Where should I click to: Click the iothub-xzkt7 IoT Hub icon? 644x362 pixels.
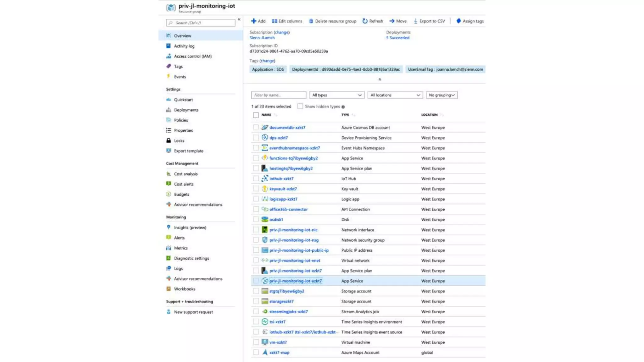(265, 178)
